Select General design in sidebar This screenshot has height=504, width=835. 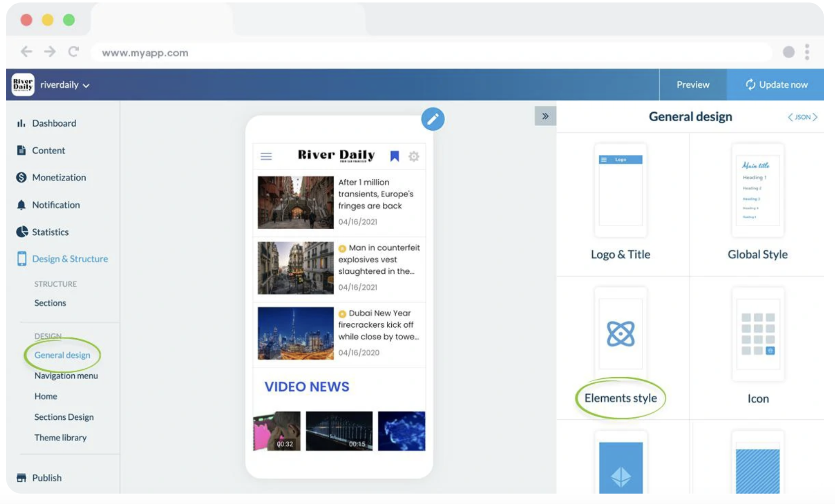tap(62, 355)
